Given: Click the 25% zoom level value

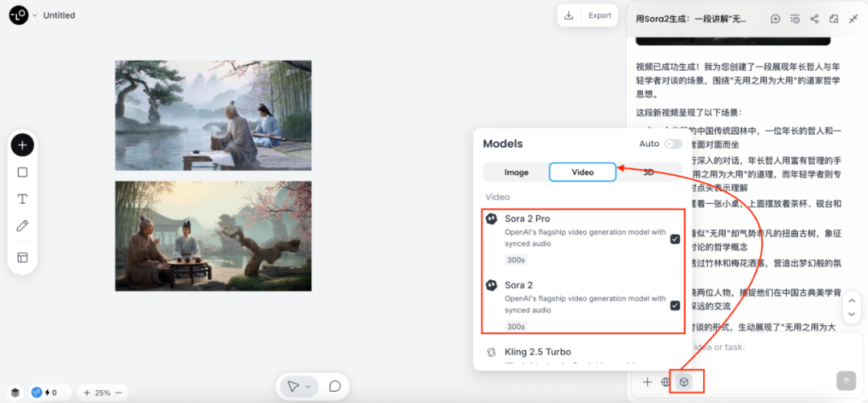Looking at the screenshot, I should point(102,393).
